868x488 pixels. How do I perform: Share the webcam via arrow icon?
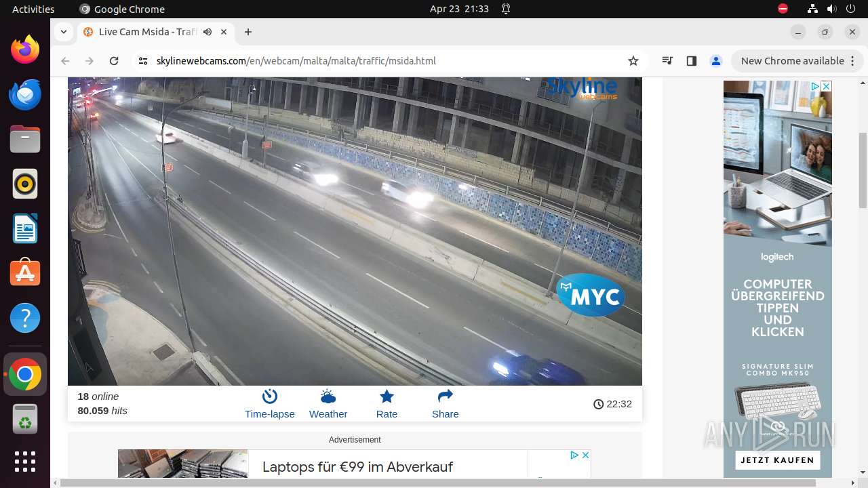pos(445,404)
